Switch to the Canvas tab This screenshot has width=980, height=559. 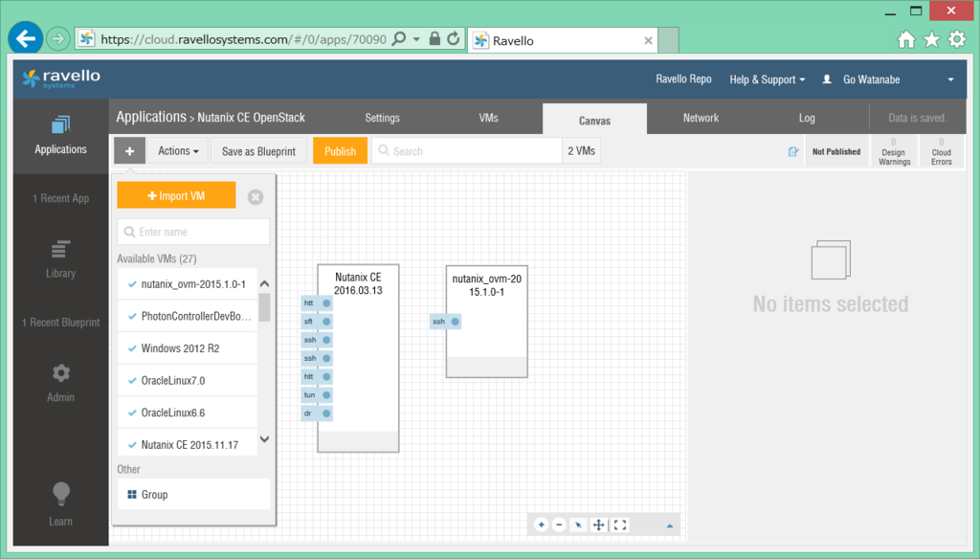point(594,120)
